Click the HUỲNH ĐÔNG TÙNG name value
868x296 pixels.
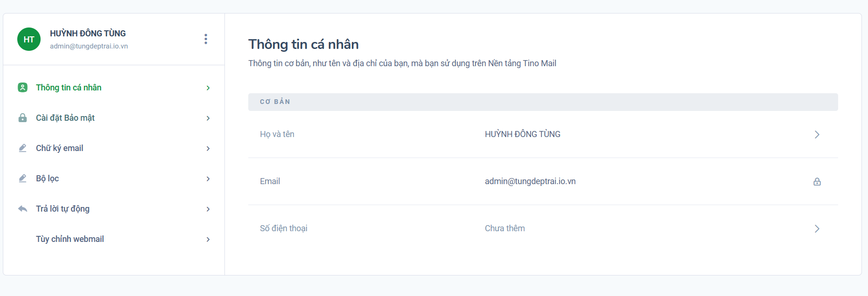[522, 134]
